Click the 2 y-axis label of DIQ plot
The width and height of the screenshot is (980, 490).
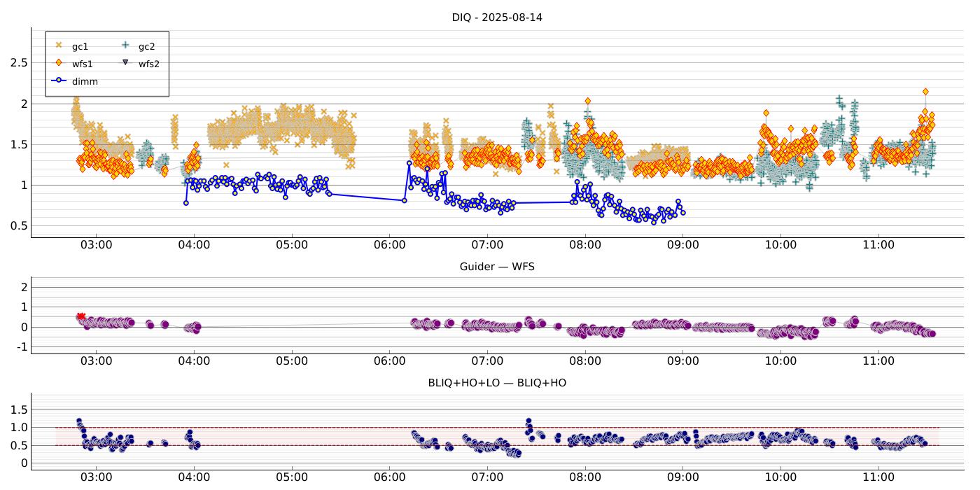[24, 104]
